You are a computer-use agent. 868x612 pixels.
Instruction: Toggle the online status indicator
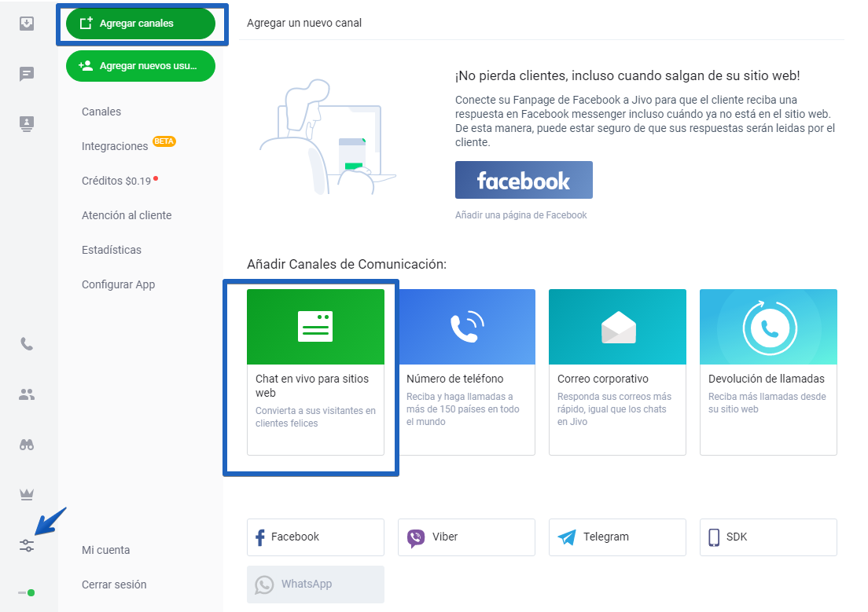point(27,592)
